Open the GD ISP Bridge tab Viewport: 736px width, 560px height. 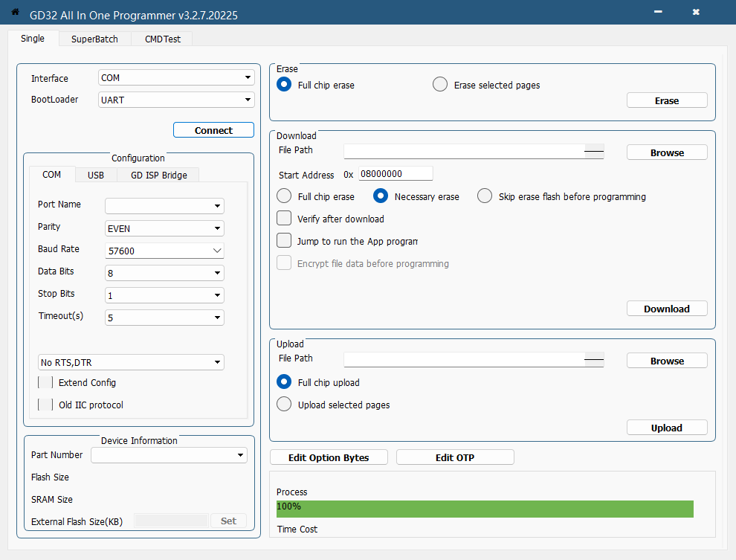point(158,175)
